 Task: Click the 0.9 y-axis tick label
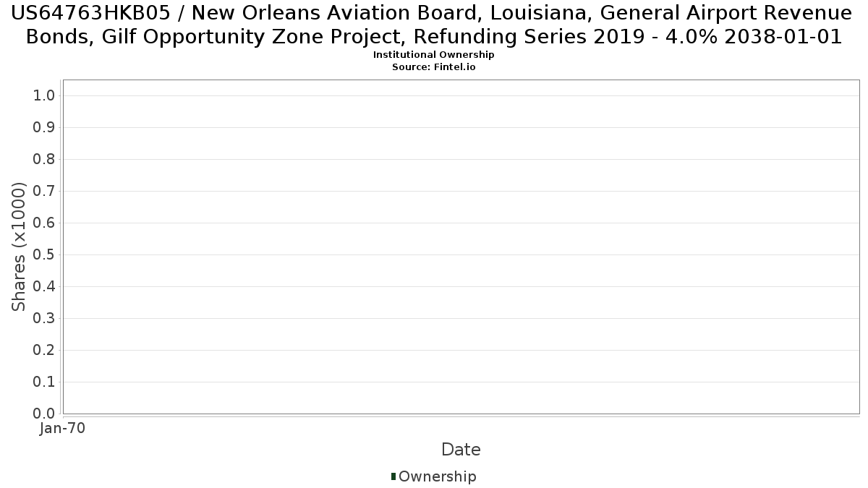tap(44, 128)
